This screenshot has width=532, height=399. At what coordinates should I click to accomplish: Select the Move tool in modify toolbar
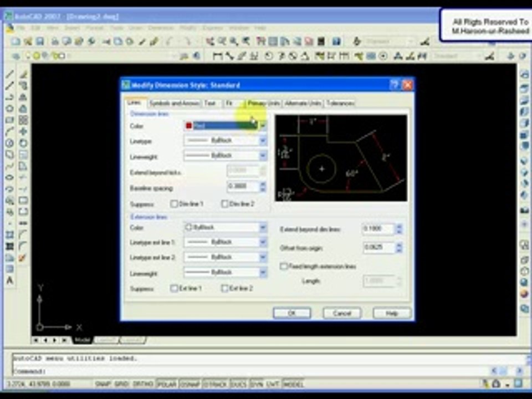[x=23, y=131]
